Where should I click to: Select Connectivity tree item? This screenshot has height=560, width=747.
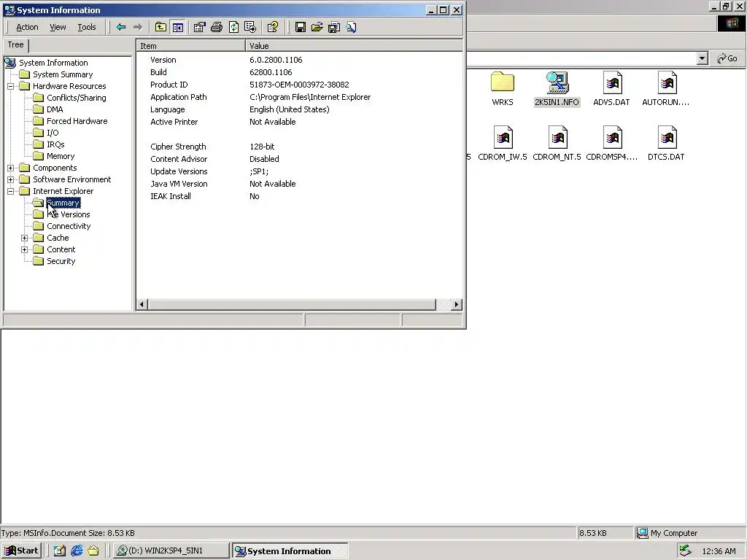[x=69, y=226]
